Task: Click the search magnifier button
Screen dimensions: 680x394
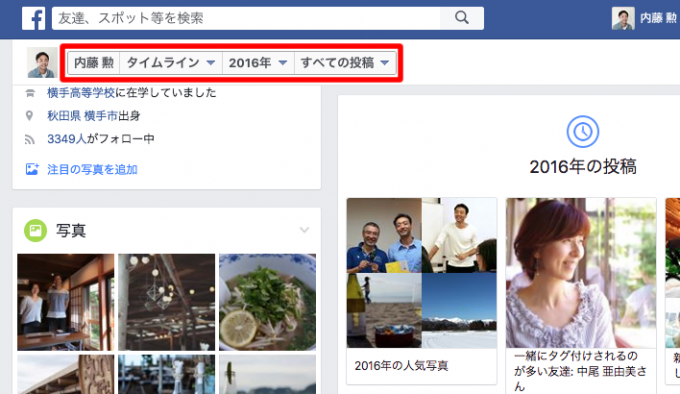Action: click(462, 18)
